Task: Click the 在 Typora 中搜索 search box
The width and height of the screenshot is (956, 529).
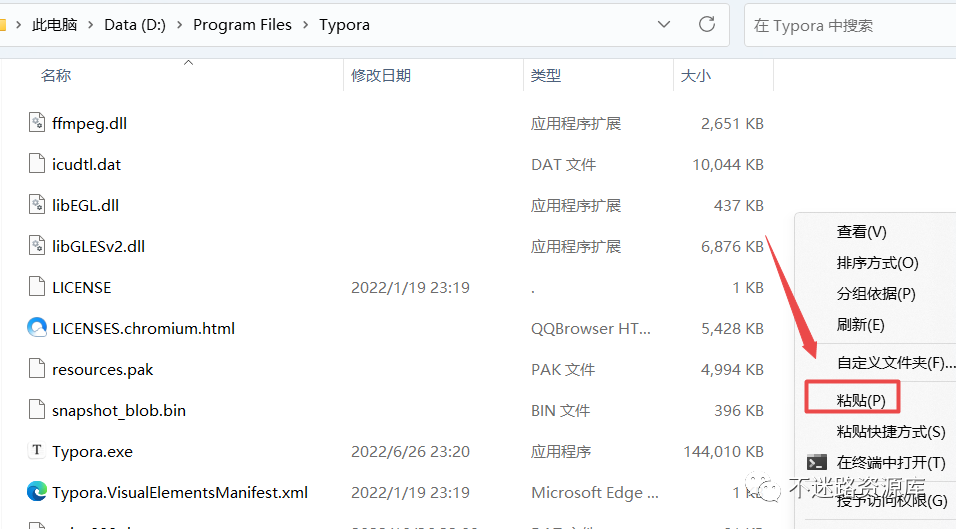Action: point(850,25)
